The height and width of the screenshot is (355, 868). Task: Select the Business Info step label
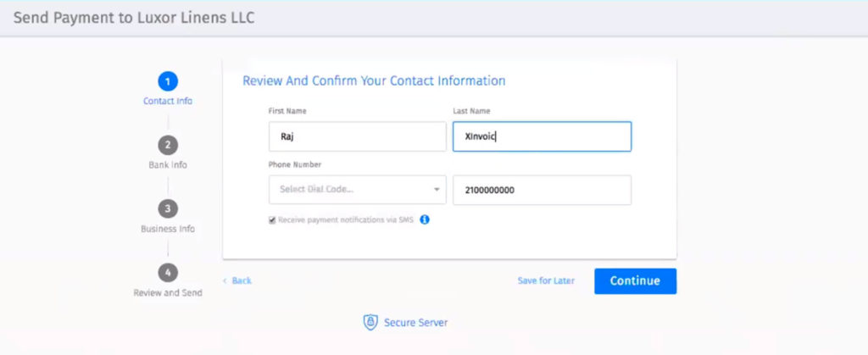[168, 229]
